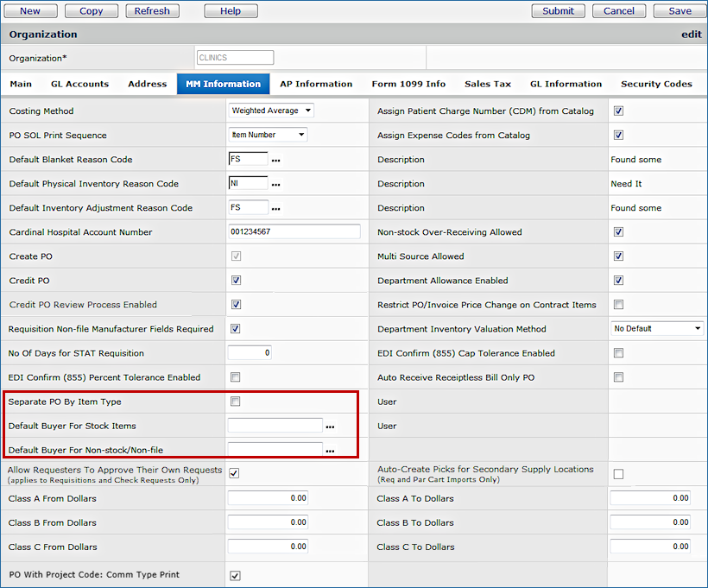Screen dimensions: 708x588
Task: Go to the Security Codes tab
Action: pos(656,84)
